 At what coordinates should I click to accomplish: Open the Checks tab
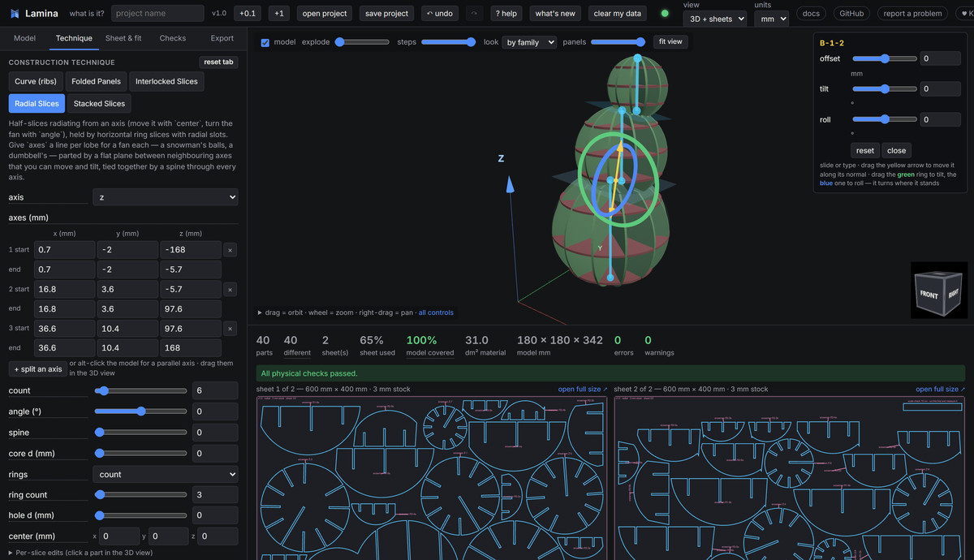click(x=173, y=38)
